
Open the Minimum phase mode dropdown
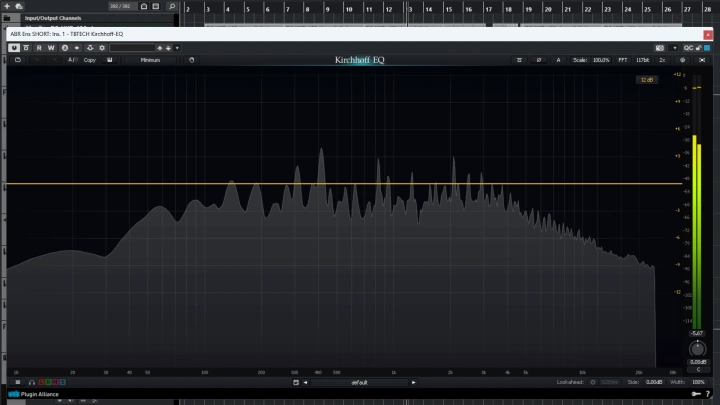(150, 60)
